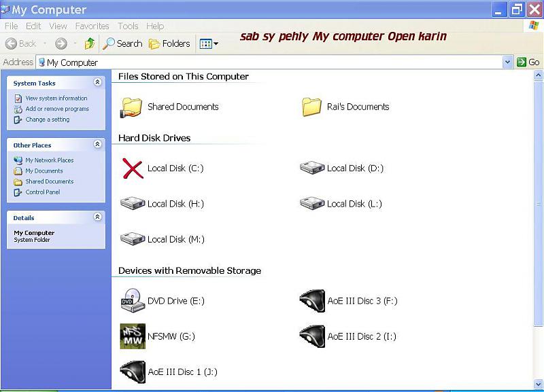Image resolution: width=544 pixels, height=392 pixels.
Task: Open Shared Documents in Other Places
Action: [50, 181]
